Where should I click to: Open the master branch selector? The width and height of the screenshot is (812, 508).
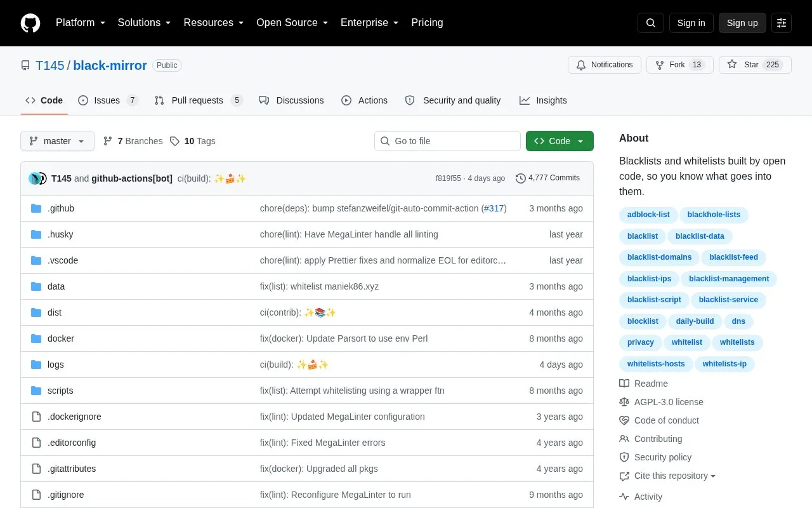[57, 141]
